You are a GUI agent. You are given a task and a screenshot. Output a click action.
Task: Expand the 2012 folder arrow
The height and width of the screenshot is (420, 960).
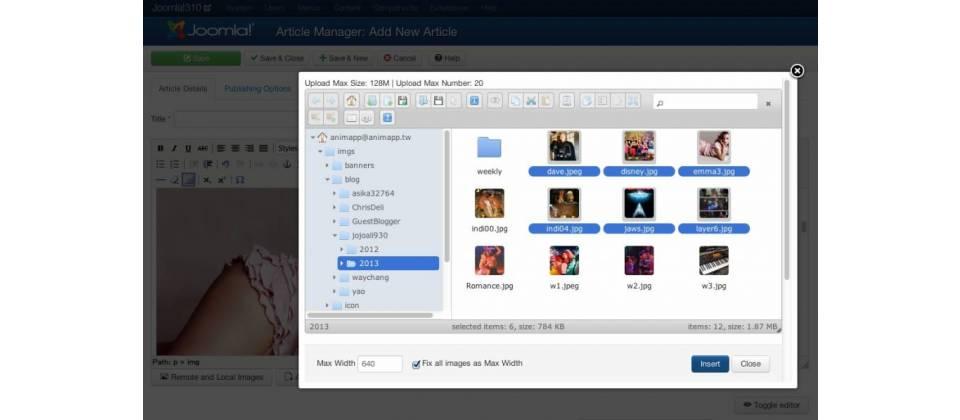tap(342, 249)
